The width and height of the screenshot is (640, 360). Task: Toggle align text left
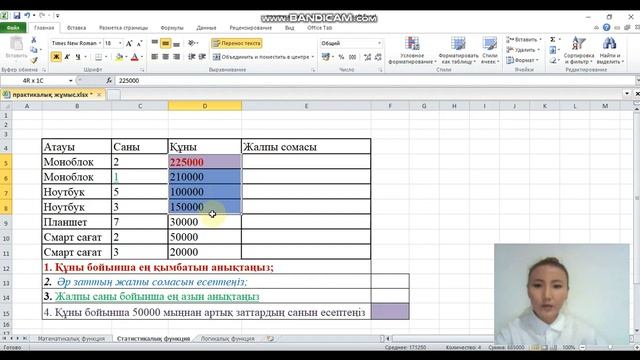click(155, 57)
